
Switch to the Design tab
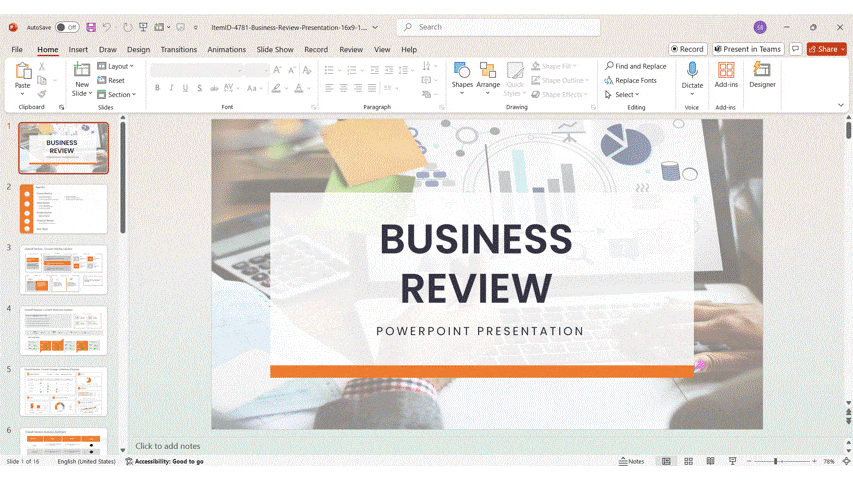pos(138,50)
